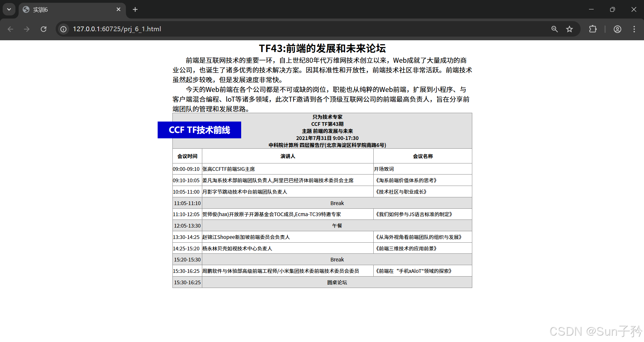The image size is (644, 342).
Task: Open Chrome three-dot menu
Action: point(634,29)
